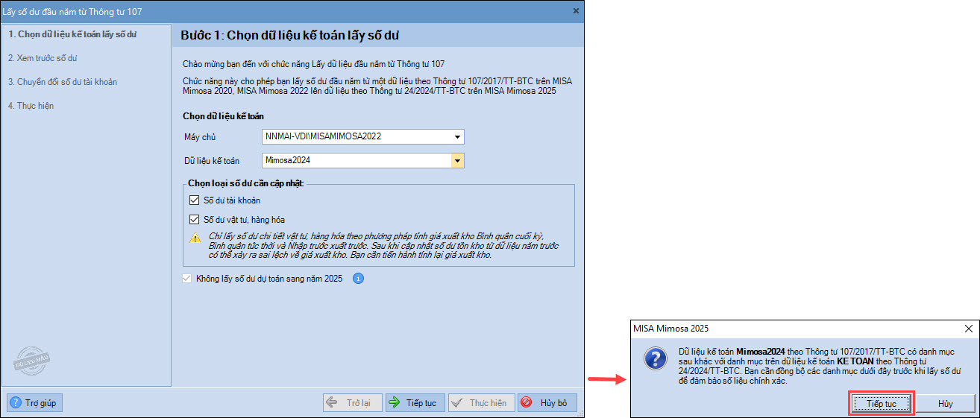Tick the 'Số dư tài khoản' checkbox
The image size is (980, 418).
click(195, 200)
